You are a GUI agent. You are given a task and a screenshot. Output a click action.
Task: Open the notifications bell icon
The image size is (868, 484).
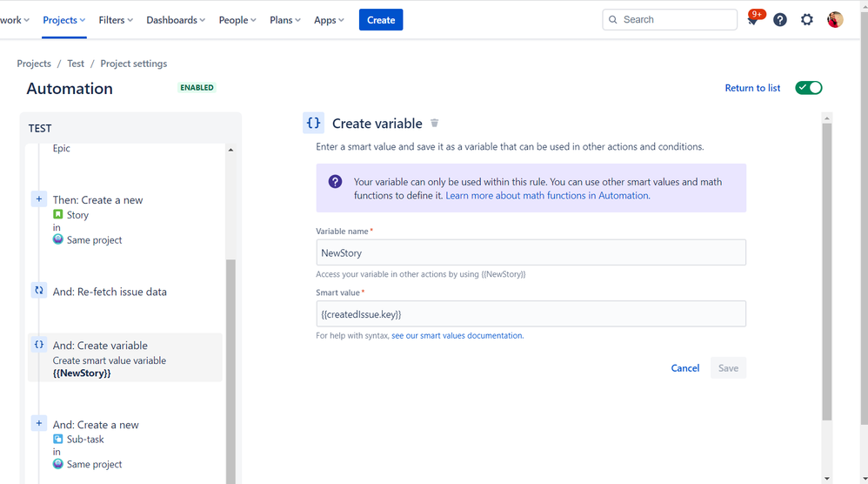pyautogui.click(x=753, y=20)
